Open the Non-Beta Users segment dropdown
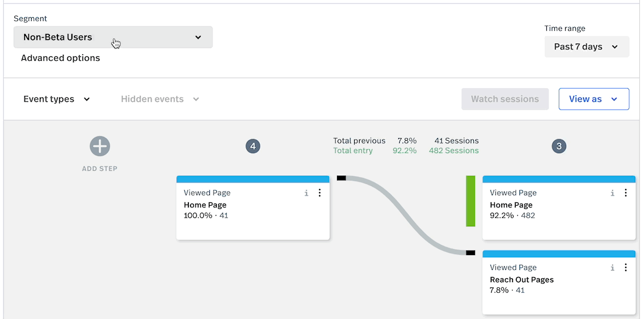Screen dimensions: 644x319 pos(113,38)
